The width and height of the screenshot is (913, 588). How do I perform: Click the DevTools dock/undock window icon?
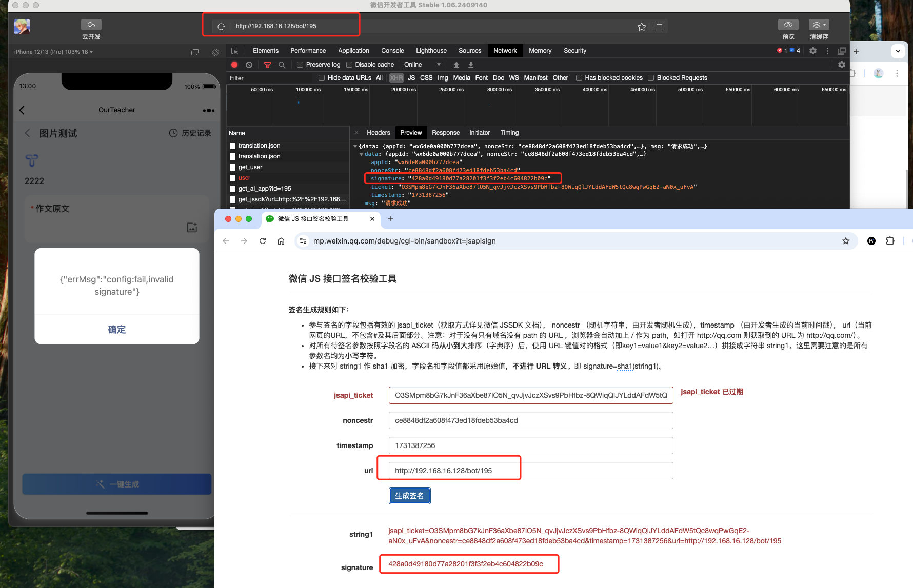coord(842,51)
